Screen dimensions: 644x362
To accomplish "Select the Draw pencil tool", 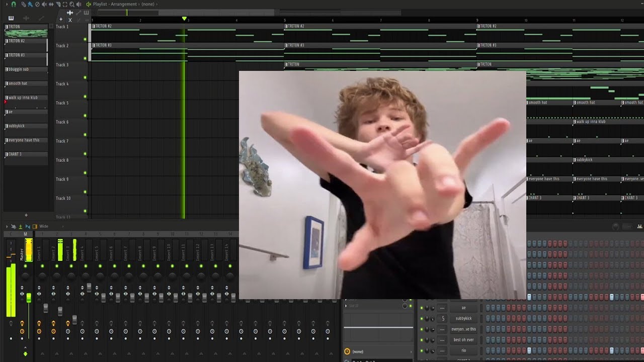I will [x=24, y=5].
